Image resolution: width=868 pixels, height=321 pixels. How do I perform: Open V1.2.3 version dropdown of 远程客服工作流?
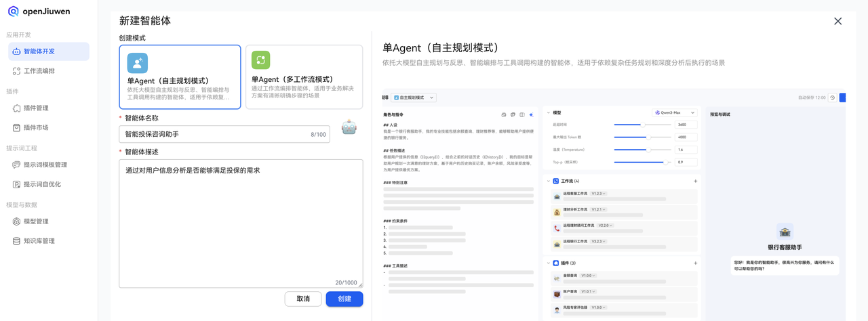[x=598, y=194]
